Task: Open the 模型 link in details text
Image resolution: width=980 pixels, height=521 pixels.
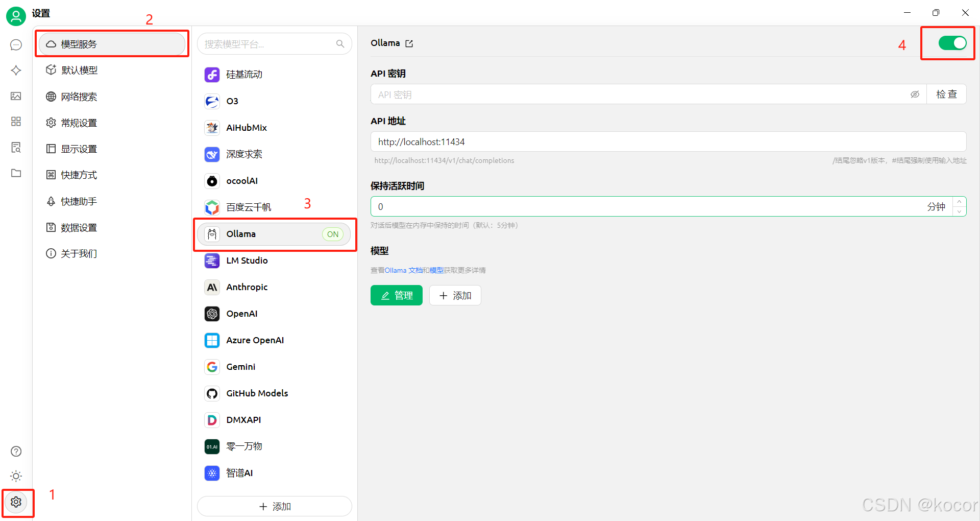Action: click(436, 270)
